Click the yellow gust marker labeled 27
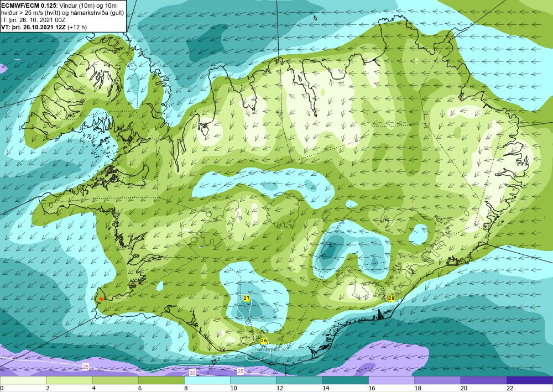553x392 pixels. pos(247,299)
